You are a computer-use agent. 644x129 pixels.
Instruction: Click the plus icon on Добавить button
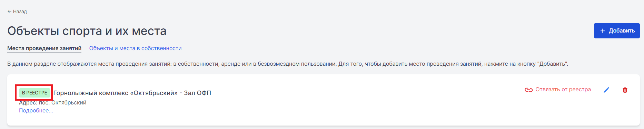click(x=603, y=31)
